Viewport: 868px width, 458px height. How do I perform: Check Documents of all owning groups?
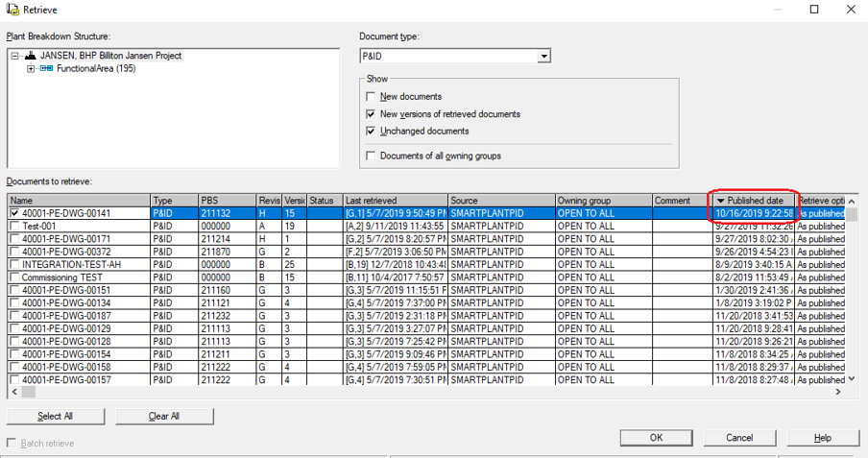coord(372,156)
